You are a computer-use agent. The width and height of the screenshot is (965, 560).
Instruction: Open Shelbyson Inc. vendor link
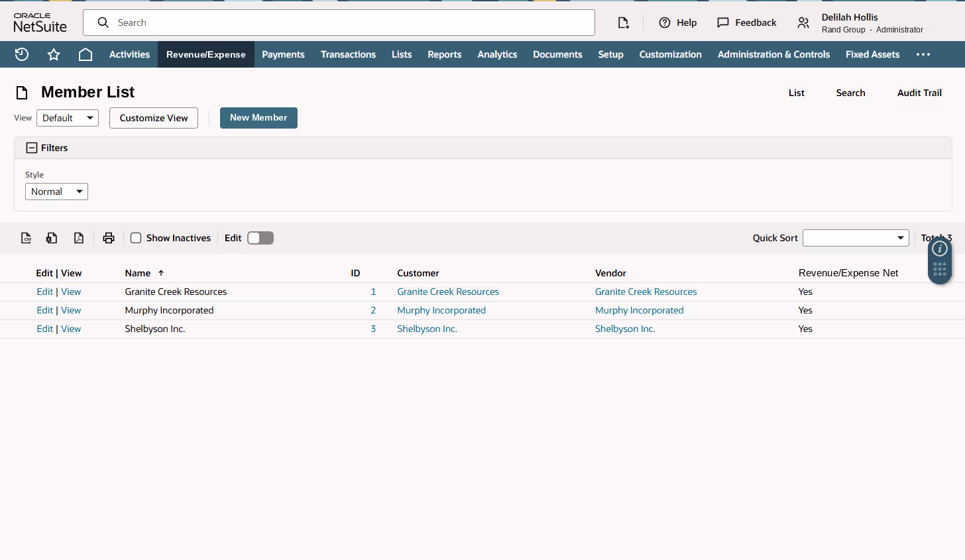(x=625, y=329)
